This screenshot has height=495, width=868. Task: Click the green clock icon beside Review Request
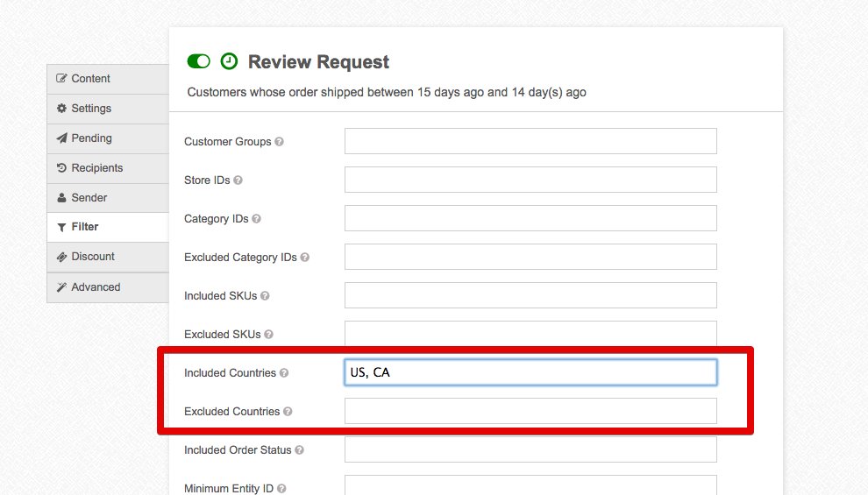click(229, 61)
